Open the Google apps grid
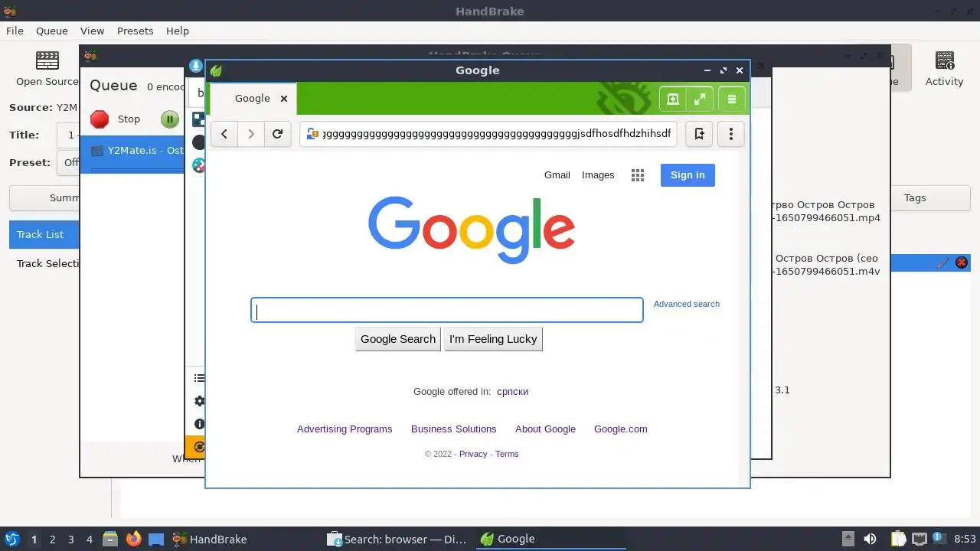 (638, 175)
